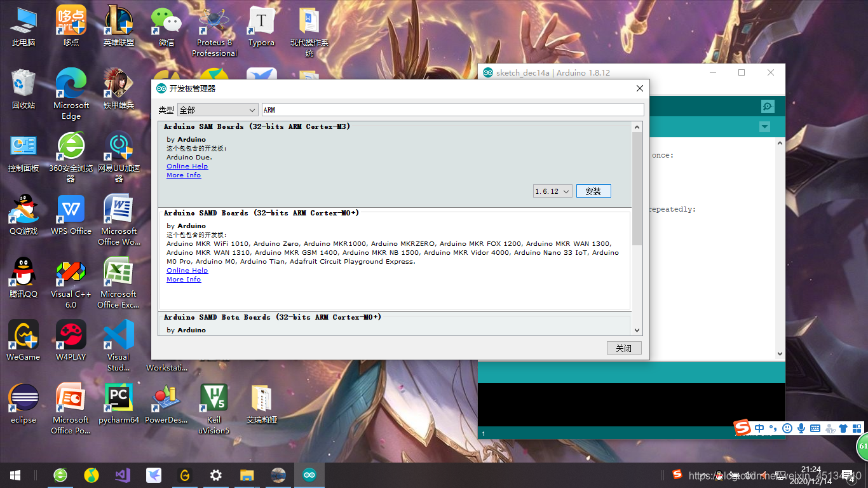
Task: Open 控制面板 desktop icon
Action: point(24,152)
